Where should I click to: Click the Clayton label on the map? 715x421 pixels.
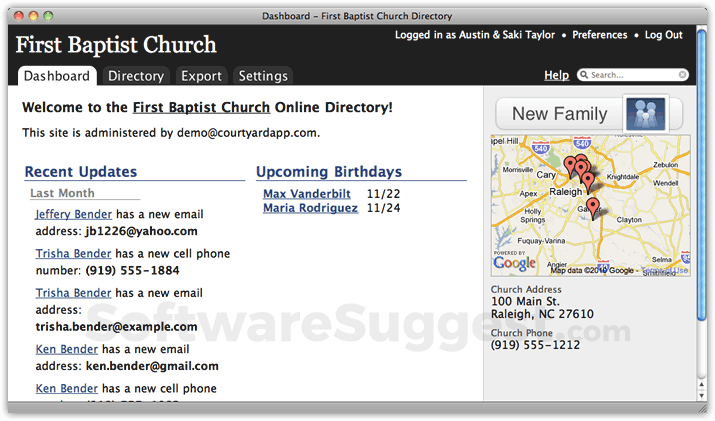[x=629, y=220]
